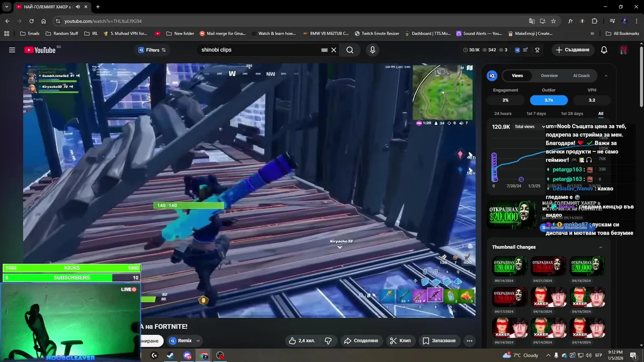Collapse the Thumbnail Changes section
Screen dimensions: 644x362
tap(600, 247)
